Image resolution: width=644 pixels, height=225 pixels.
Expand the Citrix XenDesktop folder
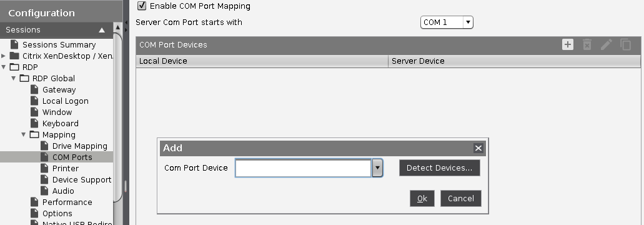[4, 56]
